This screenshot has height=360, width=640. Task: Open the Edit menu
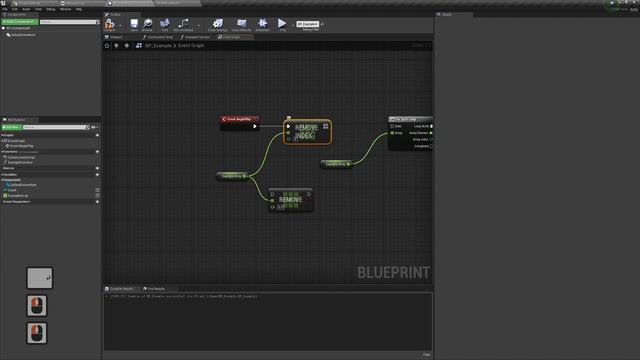click(15, 9)
